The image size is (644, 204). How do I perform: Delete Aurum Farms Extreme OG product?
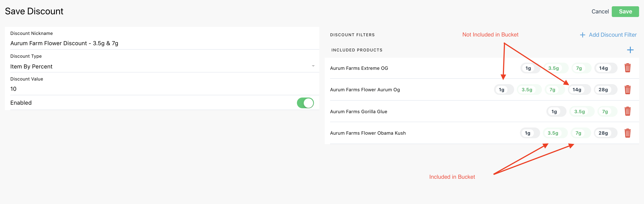pyautogui.click(x=627, y=68)
